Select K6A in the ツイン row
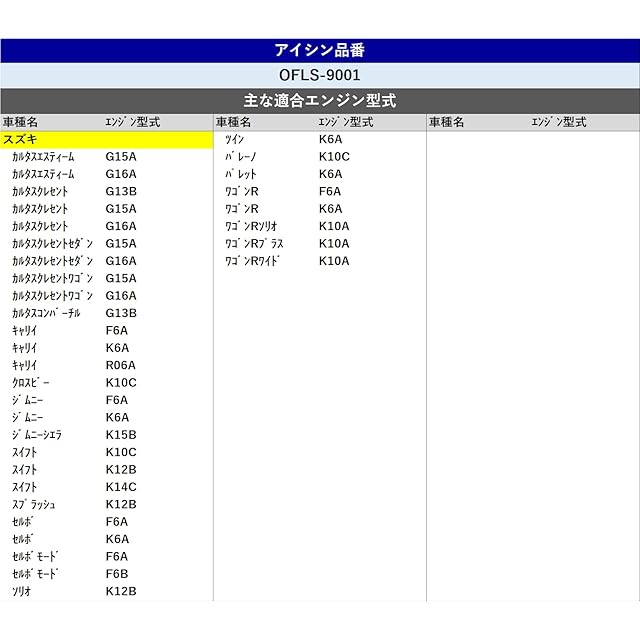 pos(331,140)
